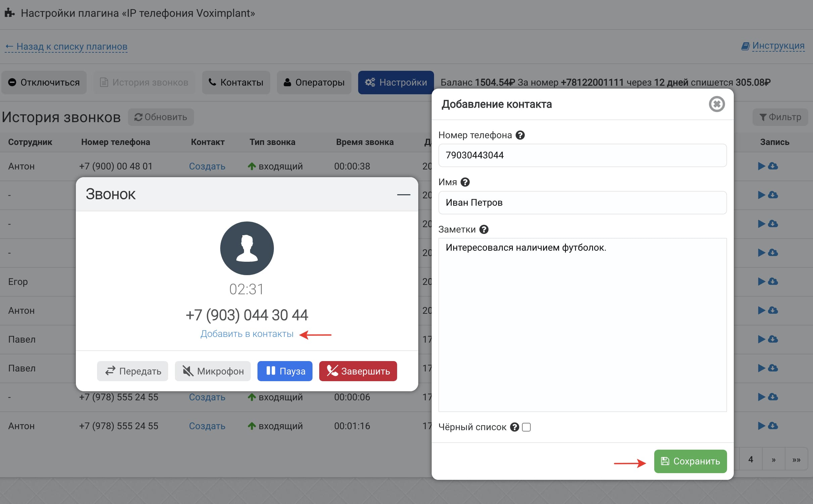The height and width of the screenshot is (504, 813).
Task: Play recording in the Егор row
Action: (x=761, y=282)
